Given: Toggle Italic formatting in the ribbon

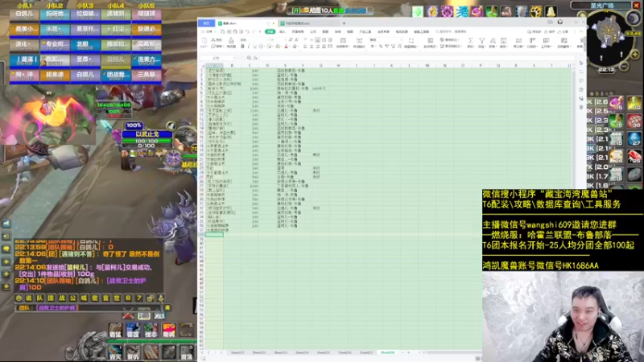Looking at the screenshot, I should [x=249, y=46].
